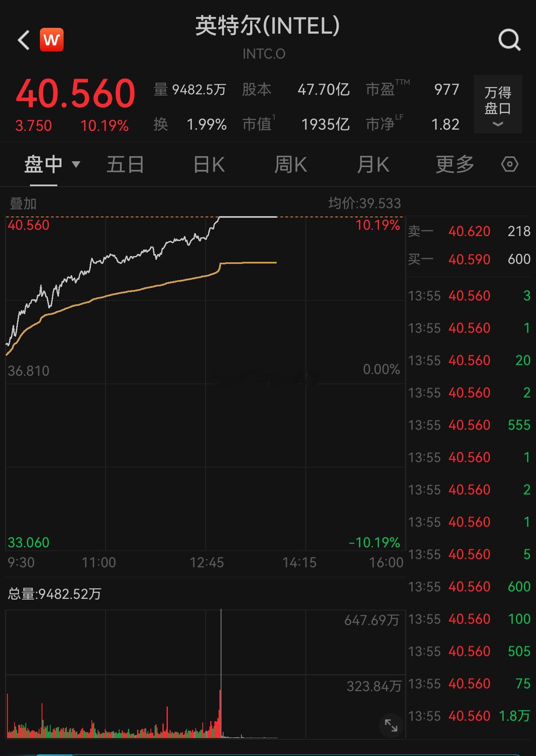The image size is (536, 756).
Task: Tap the change amount 3.750
Action: (x=34, y=126)
